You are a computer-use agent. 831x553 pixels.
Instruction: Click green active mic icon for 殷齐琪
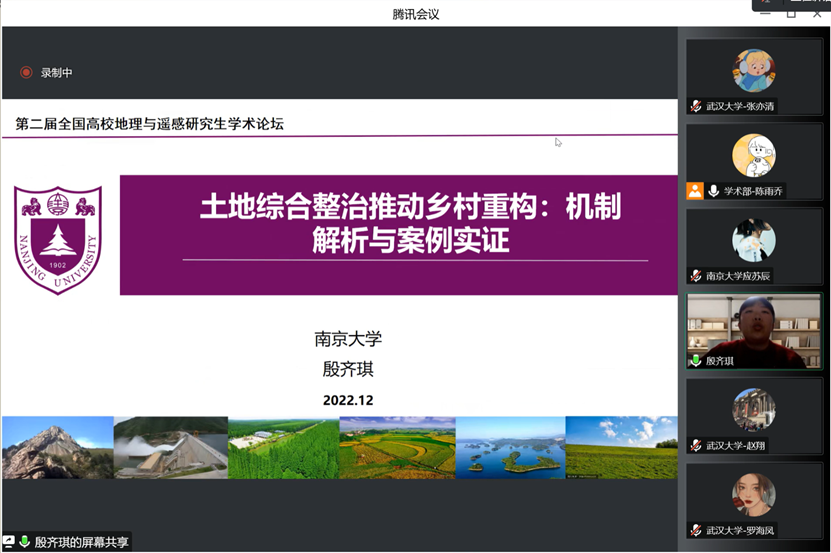point(696,361)
